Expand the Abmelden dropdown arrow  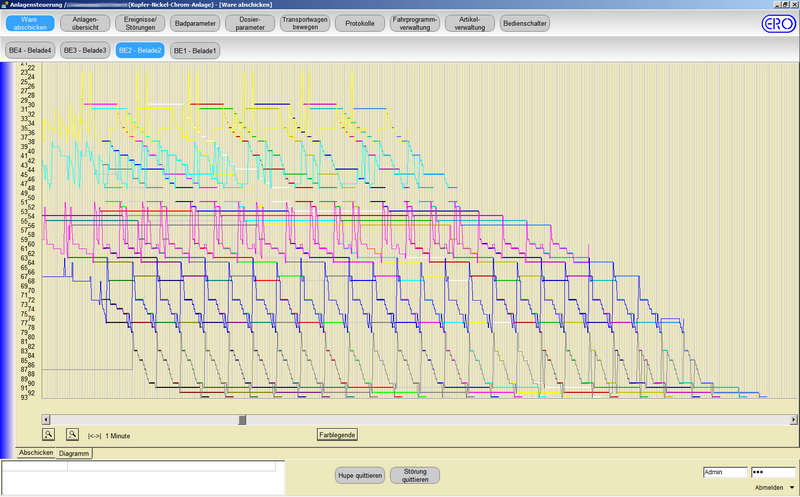[x=792, y=487]
